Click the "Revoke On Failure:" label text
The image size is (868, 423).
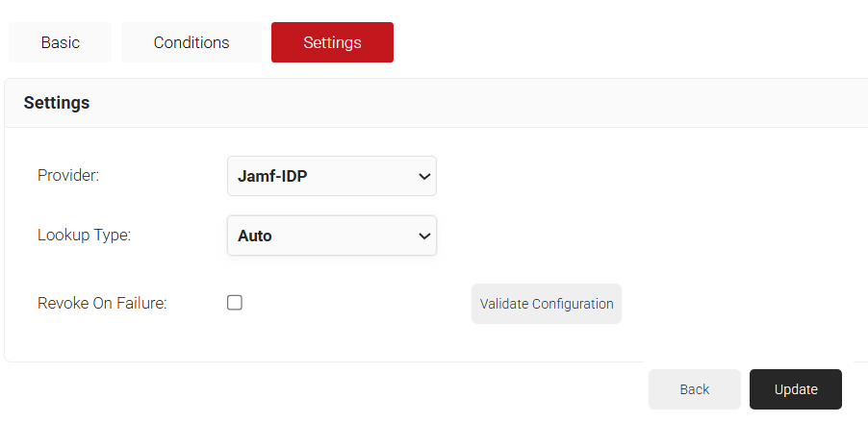[x=102, y=303]
